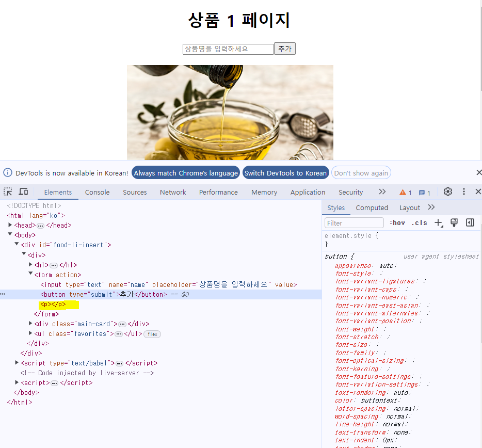Click the ellipsis badge in head node

click(x=41, y=226)
